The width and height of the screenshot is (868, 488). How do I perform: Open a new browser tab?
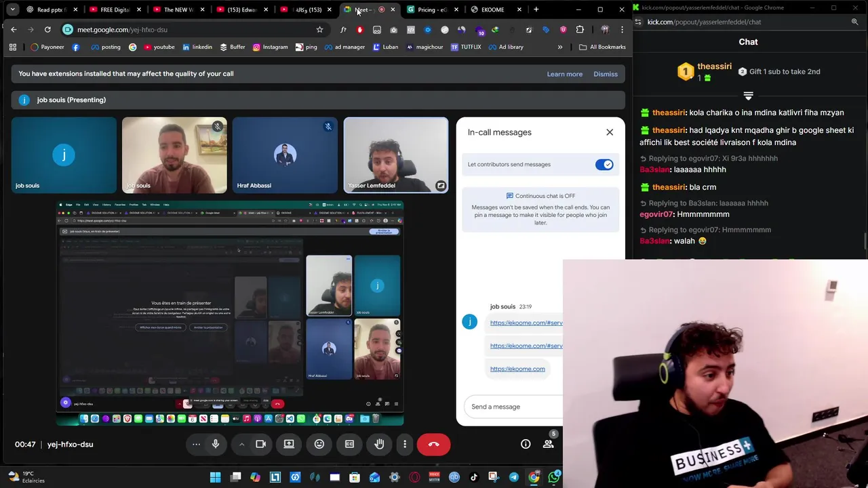tap(536, 9)
